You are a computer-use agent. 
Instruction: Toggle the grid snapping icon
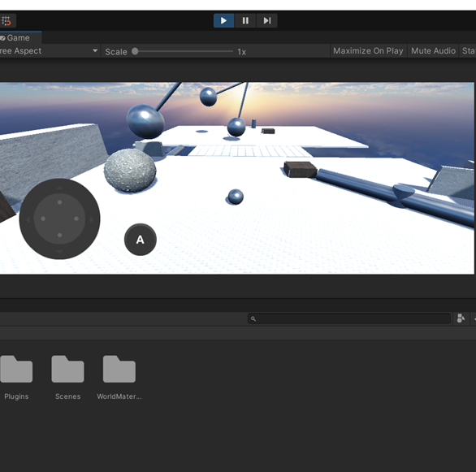tap(6, 21)
